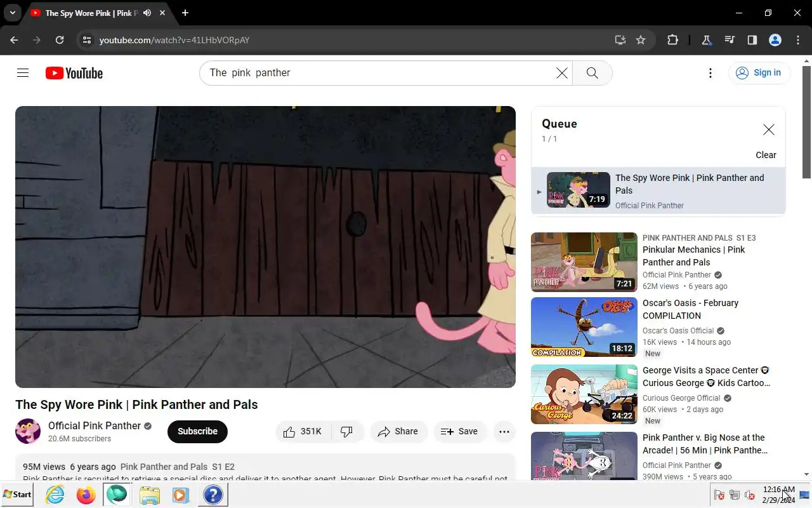Screen dimensions: 812x508
Task: Open the Windows Start menu
Action: point(17,495)
